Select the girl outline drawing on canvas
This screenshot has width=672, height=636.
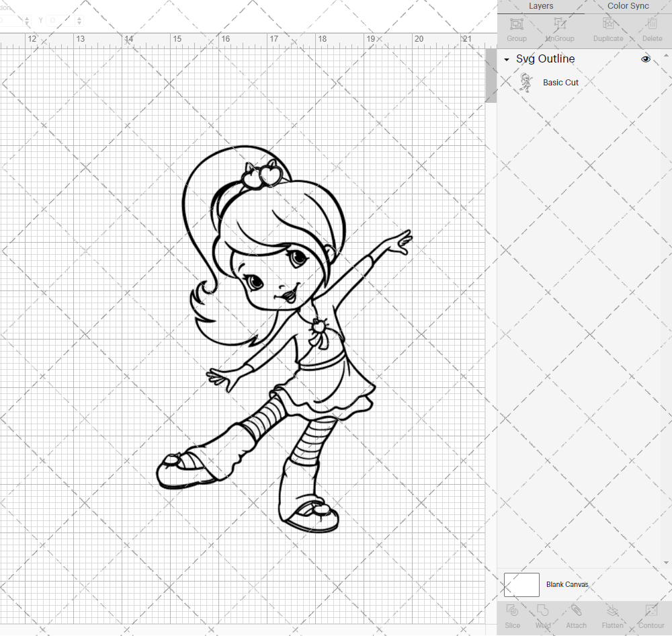point(284,339)
